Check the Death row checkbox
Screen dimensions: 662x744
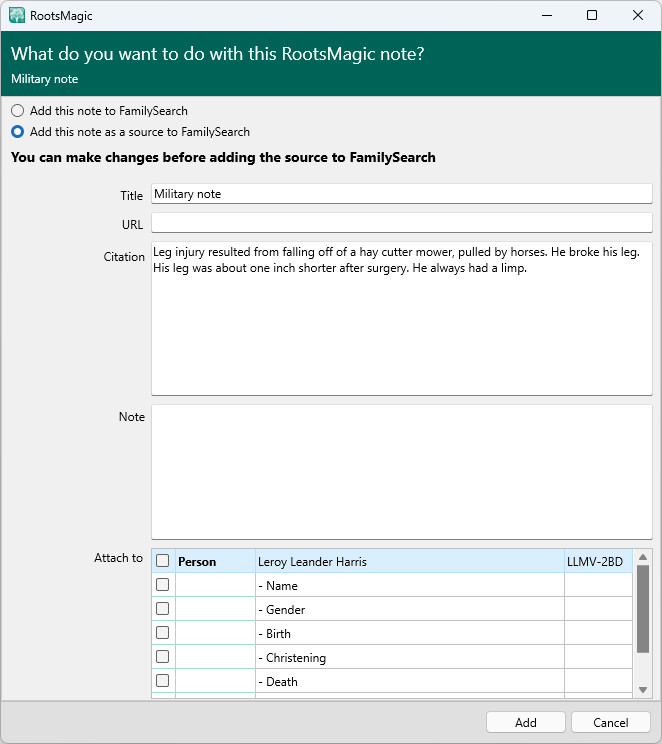point(162,680)
